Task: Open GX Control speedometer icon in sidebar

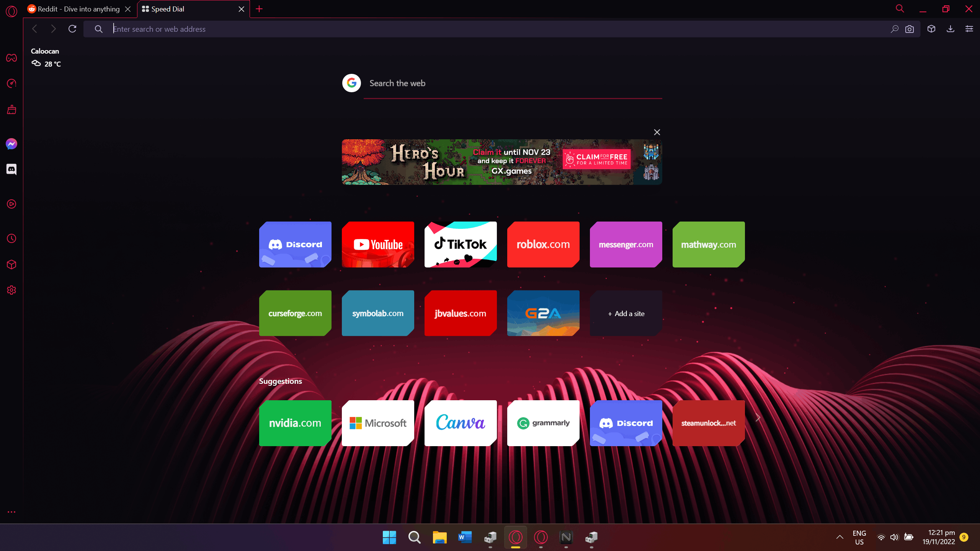Action: pyautogui.click(x=11, y=83)
